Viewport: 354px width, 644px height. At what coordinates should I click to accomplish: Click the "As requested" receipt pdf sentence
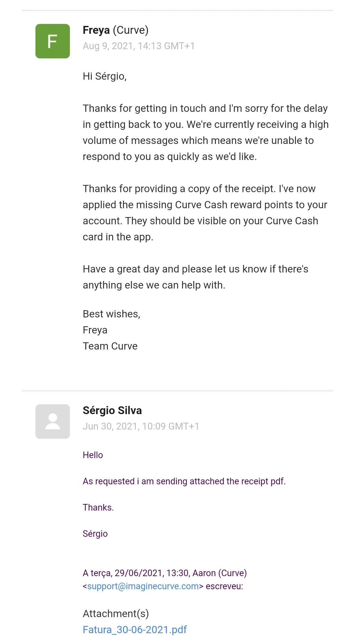click(x=184, y=481)
